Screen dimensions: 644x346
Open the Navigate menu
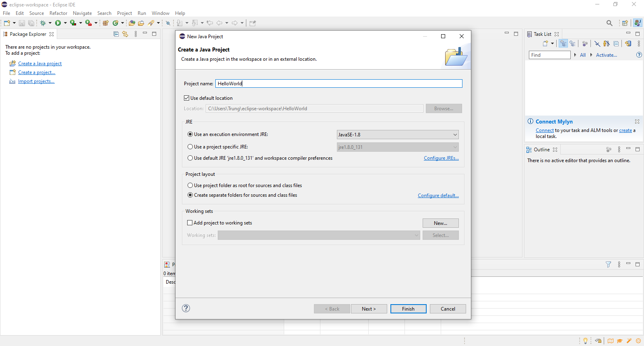tap(82, 13)
